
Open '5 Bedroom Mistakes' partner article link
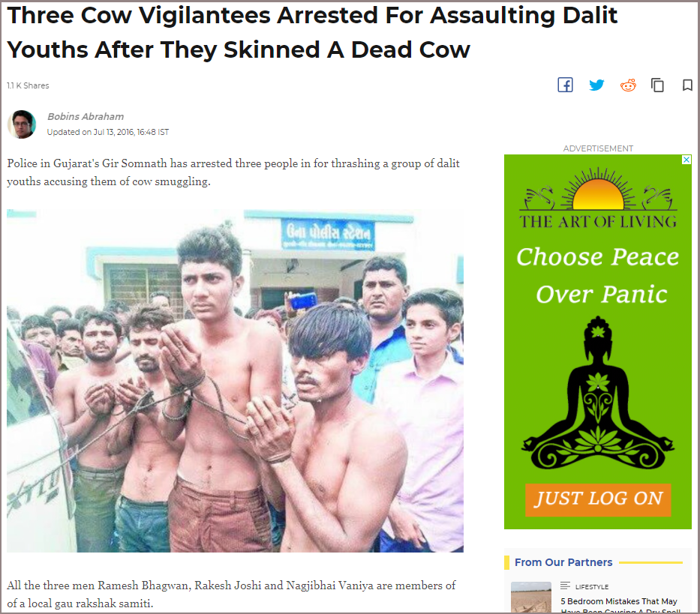coord(620,606)
